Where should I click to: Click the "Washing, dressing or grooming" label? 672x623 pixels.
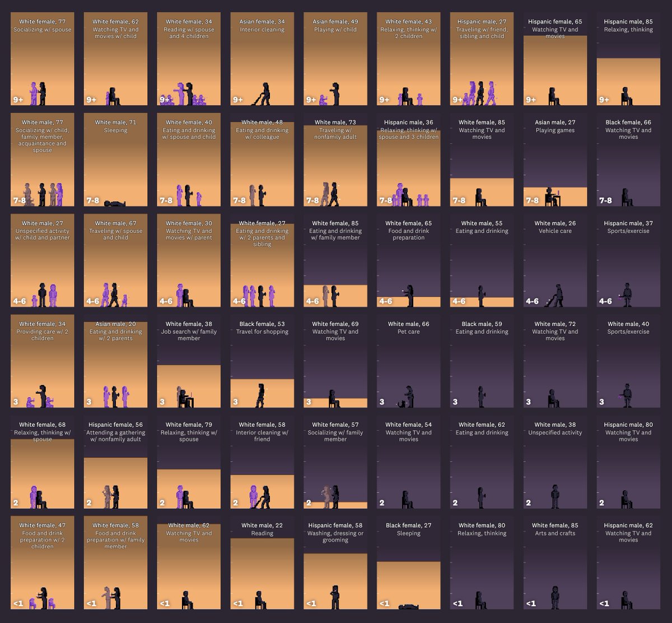[x=335, y=537]
